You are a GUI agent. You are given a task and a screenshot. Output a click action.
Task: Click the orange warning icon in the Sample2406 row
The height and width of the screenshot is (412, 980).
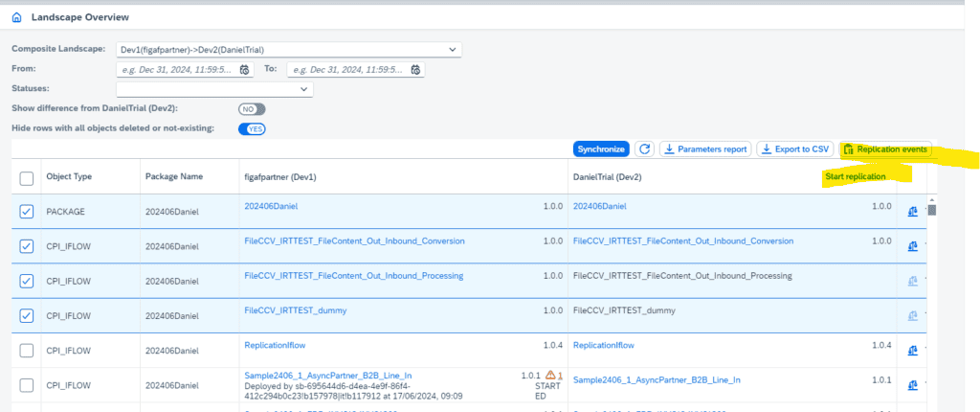click(x=550, y=375)
